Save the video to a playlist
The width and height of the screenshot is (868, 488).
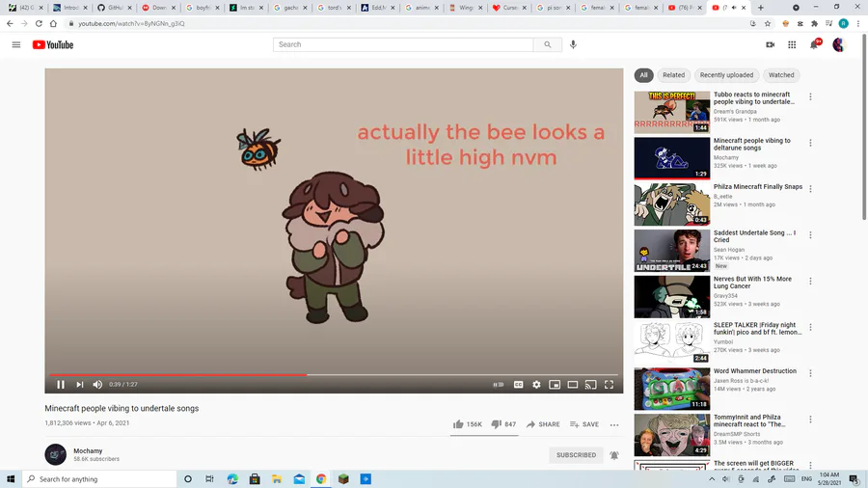[x=584, y=424]
